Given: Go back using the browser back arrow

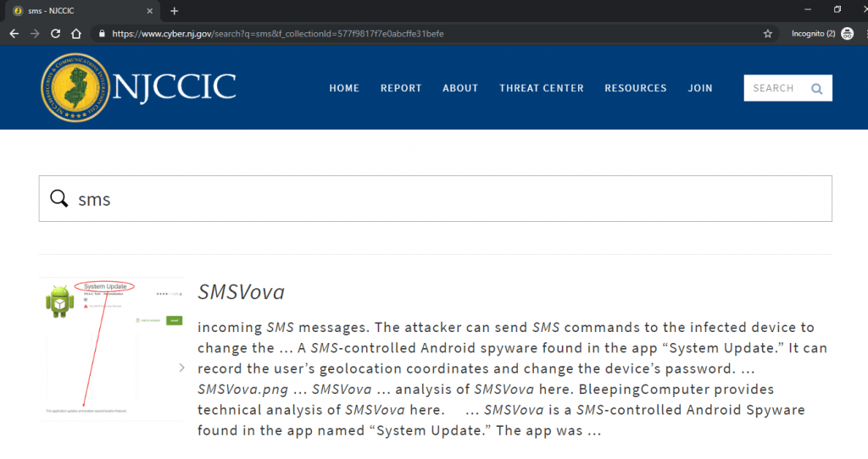Looking at the screenshot, I should coord(14,34).
